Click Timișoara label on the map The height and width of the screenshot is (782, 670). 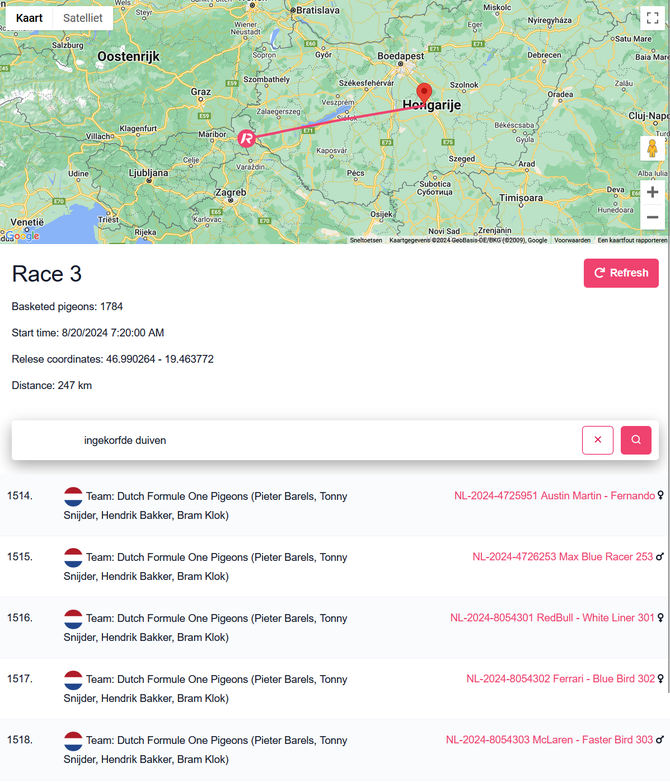tap(521, 198)
